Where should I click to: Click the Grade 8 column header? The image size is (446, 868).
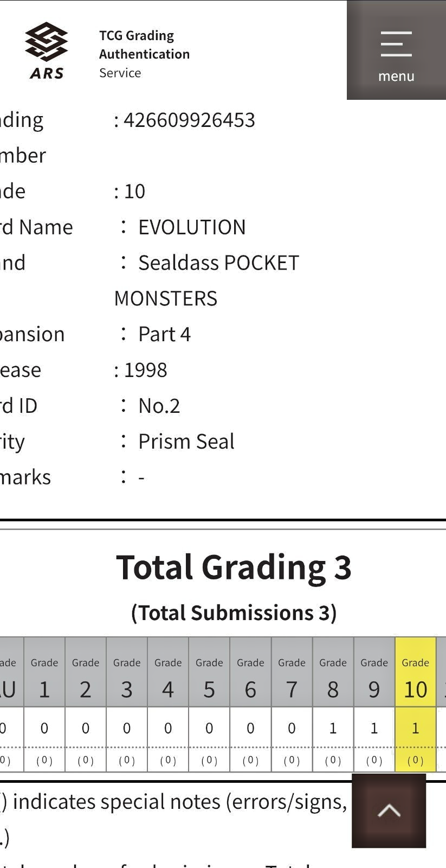click(333, 672)
